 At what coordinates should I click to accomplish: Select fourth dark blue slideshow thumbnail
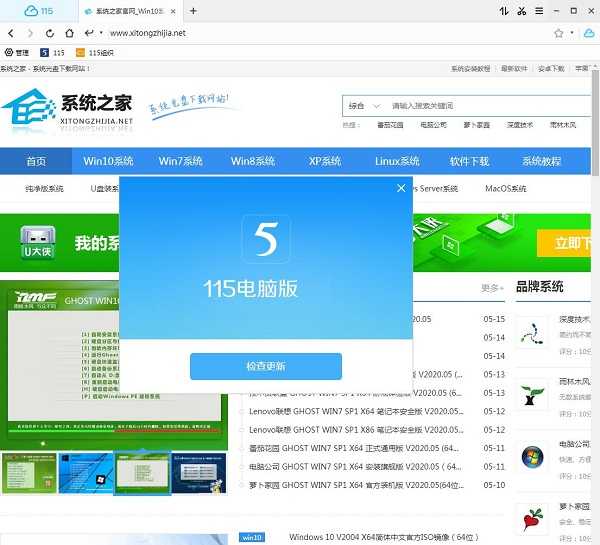click(x=199, y=473)
